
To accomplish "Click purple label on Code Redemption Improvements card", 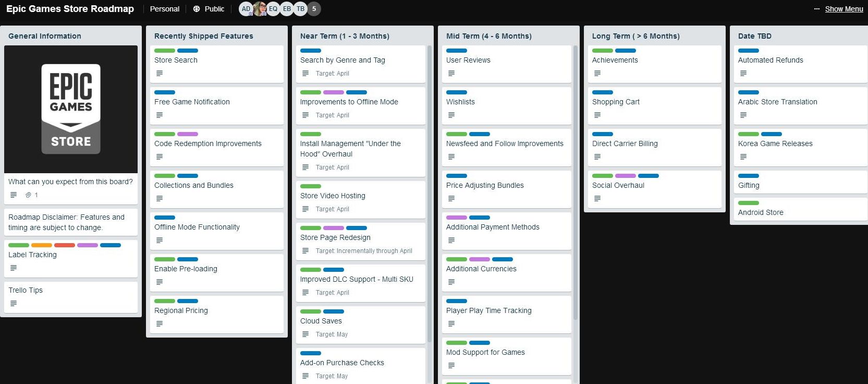I will 188,134.
